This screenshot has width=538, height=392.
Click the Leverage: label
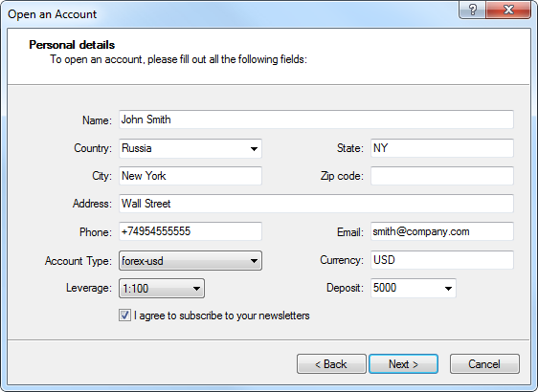(89, 288)
